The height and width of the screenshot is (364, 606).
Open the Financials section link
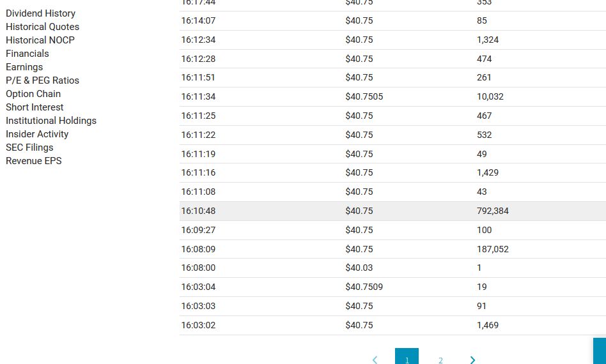[x=27, y=54]
